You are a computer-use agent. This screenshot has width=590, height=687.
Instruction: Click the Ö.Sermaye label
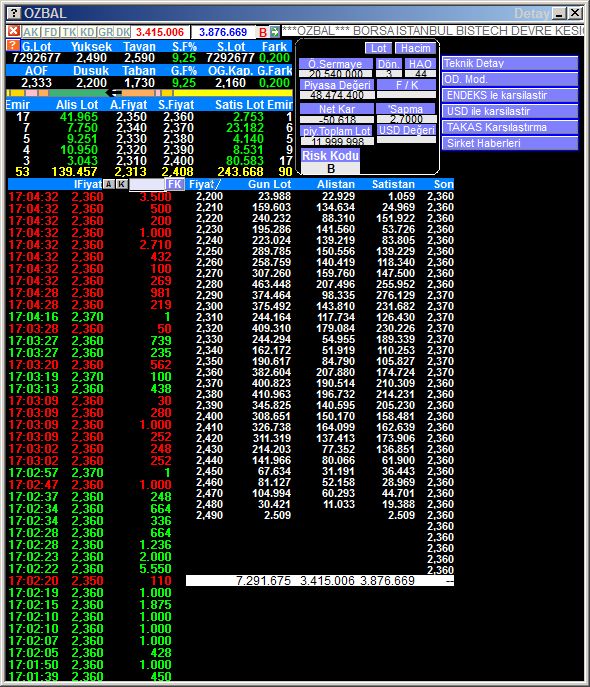[336, 64]
